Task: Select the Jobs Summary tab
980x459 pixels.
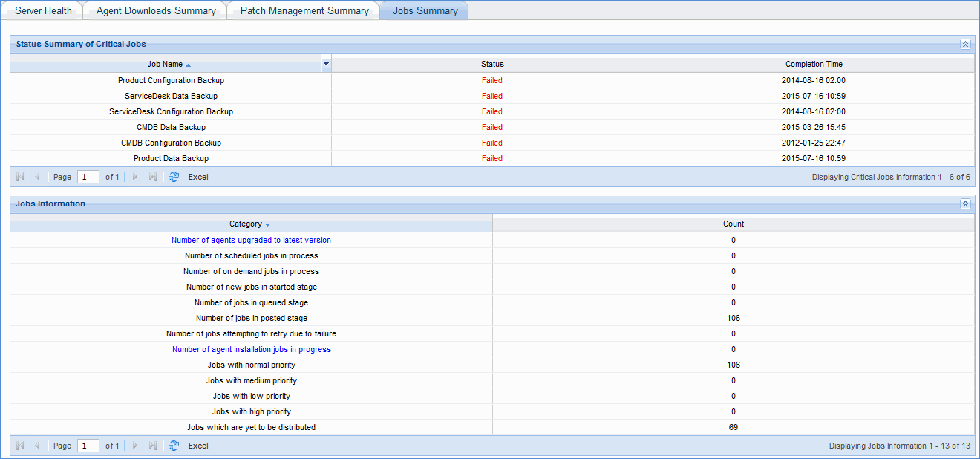Action: 424,10
